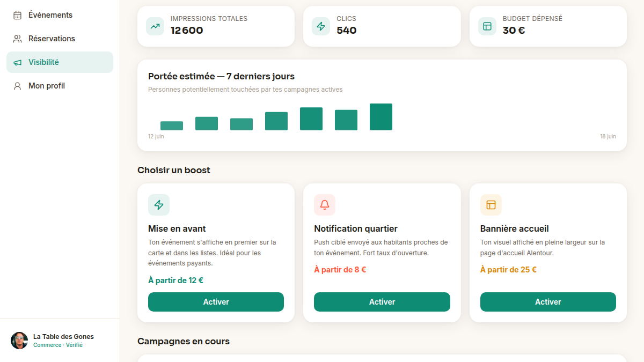Click the green lightning icon above Mise en avant

pos(159,205)
